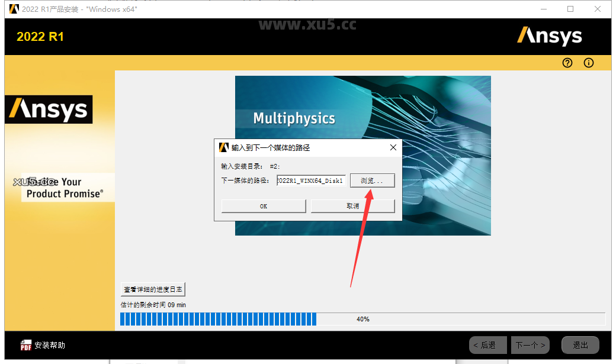Open 查看详细的进度日志 progress log
Screen dimensions: 616x364
[153, 289]
